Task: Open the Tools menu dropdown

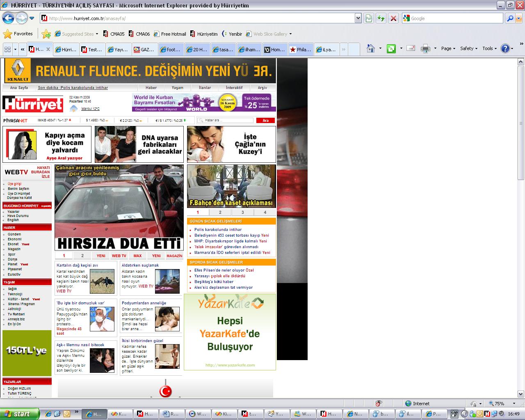Action: coord(489,48)
